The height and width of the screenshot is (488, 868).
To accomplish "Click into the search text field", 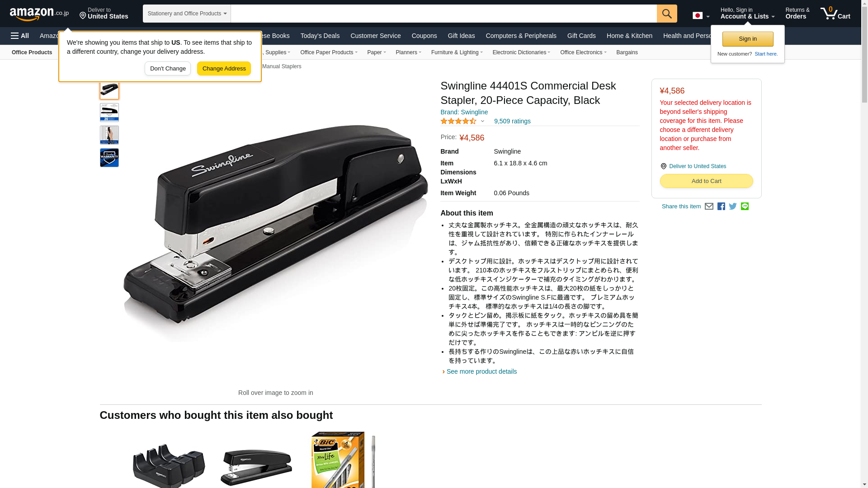I will pyautogui.click(x=444, y=14).
